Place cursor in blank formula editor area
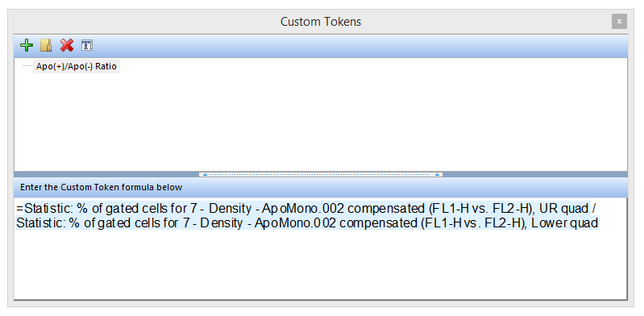The height and width of the screenshot is (316, 644). [320, 265]
